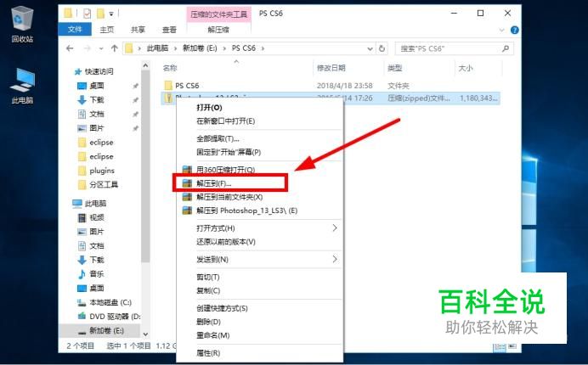Click sidebar scrollbar up arrow
The width and height of the screenshot is (588, 365).
(145, 65)
